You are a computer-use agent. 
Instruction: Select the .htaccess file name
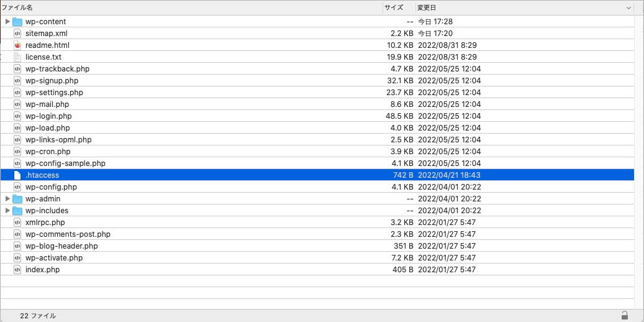42,175
